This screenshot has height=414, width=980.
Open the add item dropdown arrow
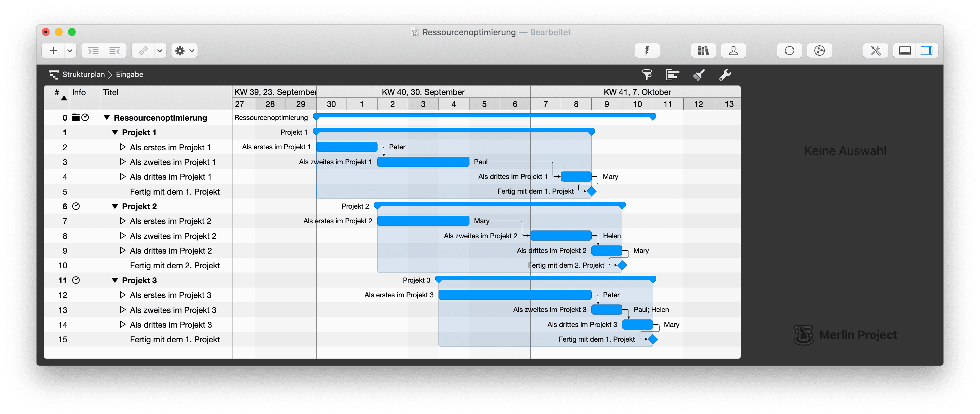(70, 51)
